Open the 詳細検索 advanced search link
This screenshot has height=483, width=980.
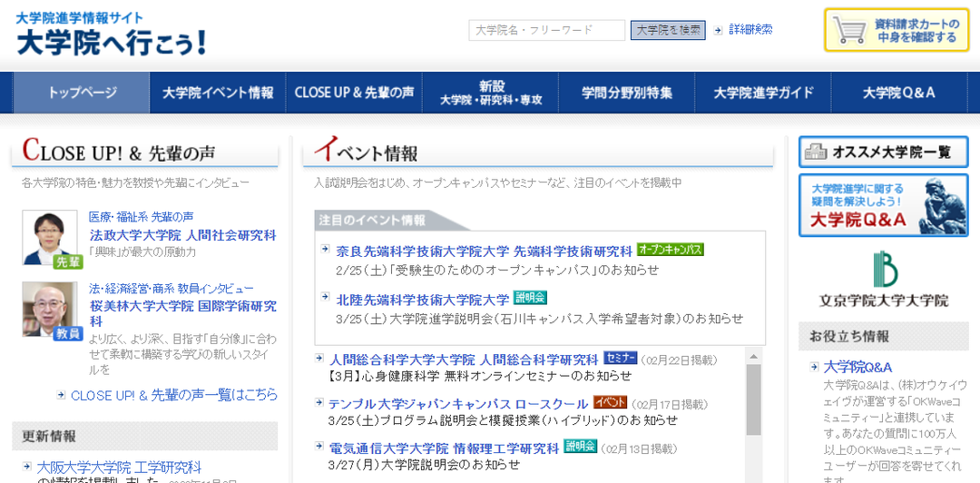click(x=750, y=29)
